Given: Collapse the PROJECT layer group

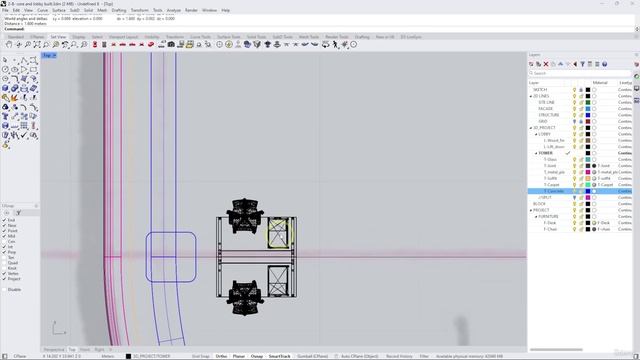Looking at the screenshot, I should click(x=531, y=210).
